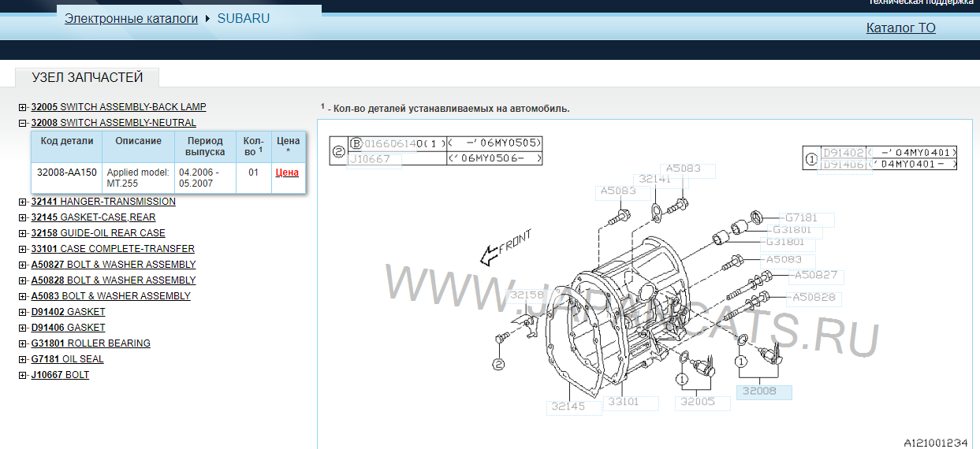Click the 32158 callout in the diagram
This screenshot has height=449, width=980.
[x=527, y=295]
